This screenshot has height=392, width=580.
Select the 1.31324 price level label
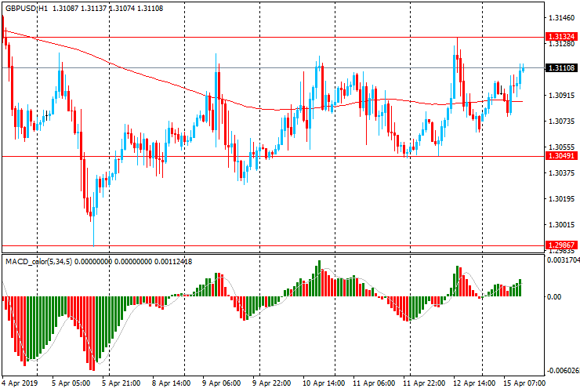563,37
